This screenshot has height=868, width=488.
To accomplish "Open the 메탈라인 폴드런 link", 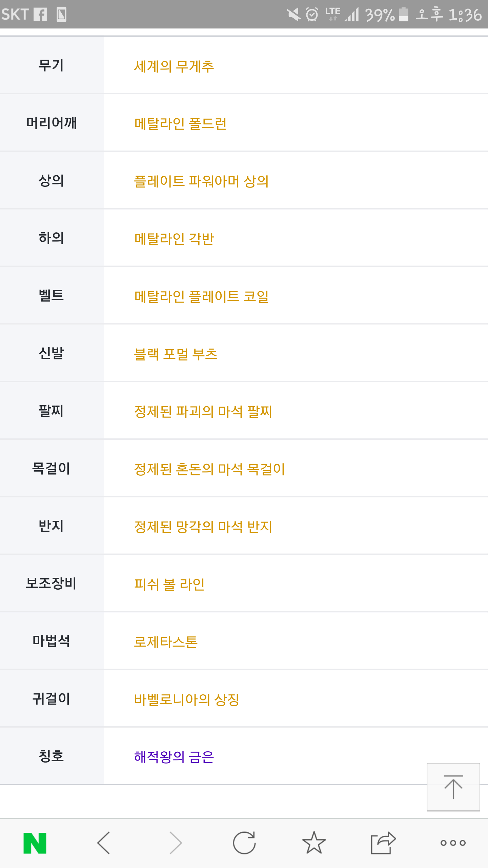I will (x=180, y=124).
